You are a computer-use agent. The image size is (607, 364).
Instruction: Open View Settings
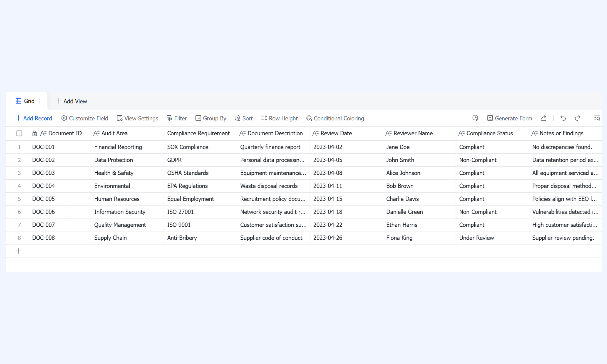[x=137, y=118]
